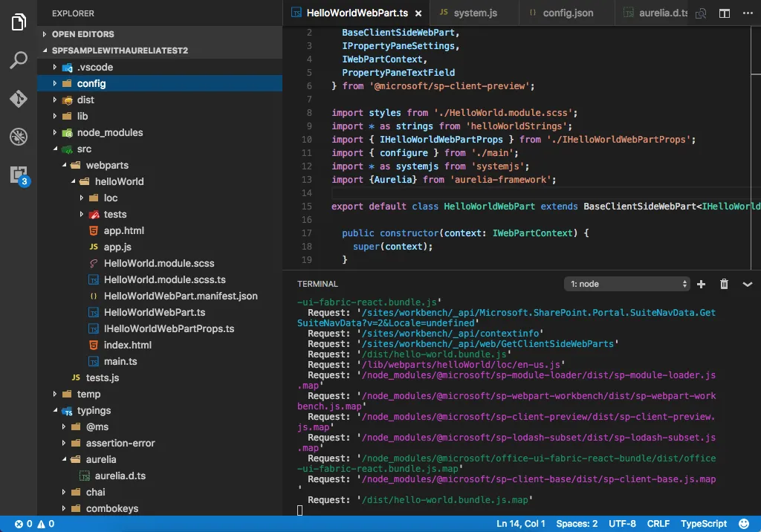
Task: Switch to the config.json tab
Action: (x=566, y=13)
